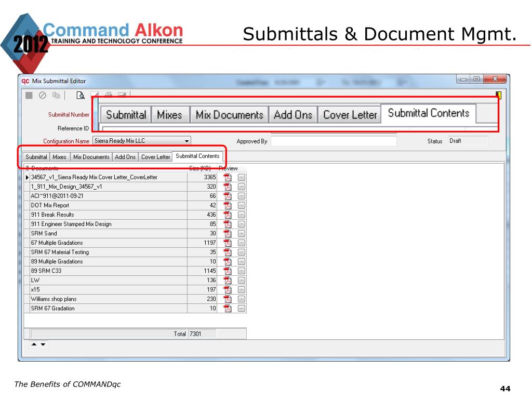Move selected document up with the up arrow
The height and width of the screenshot is (399, 532).
click(34, 344)
